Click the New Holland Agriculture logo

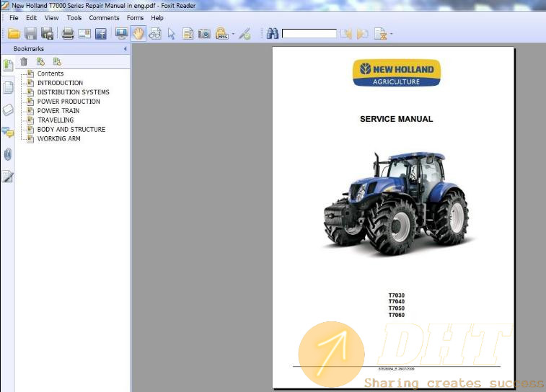397,73
